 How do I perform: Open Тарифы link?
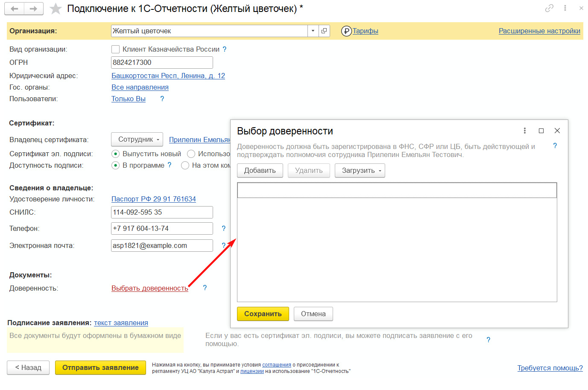[365, 31]
